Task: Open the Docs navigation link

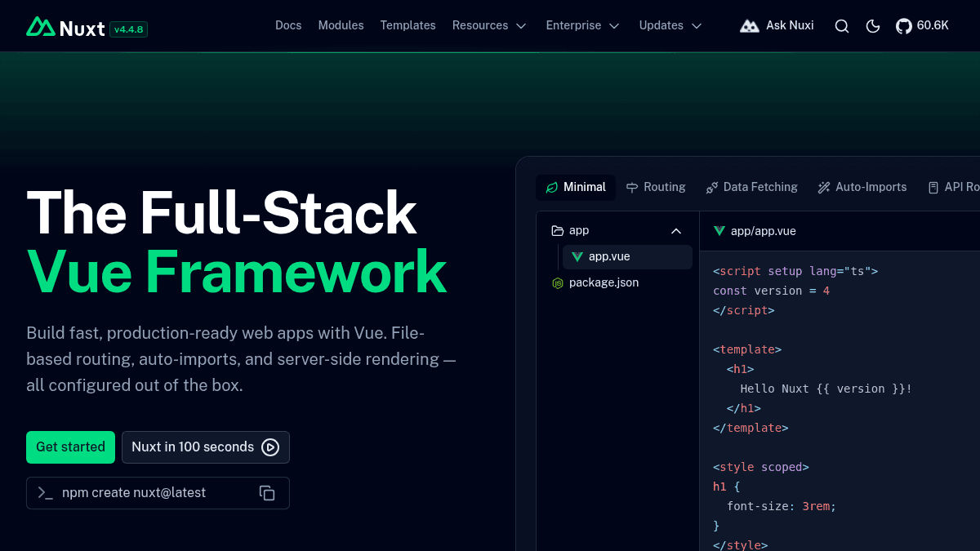Action: pyautogui.click(x=288, y=25)
